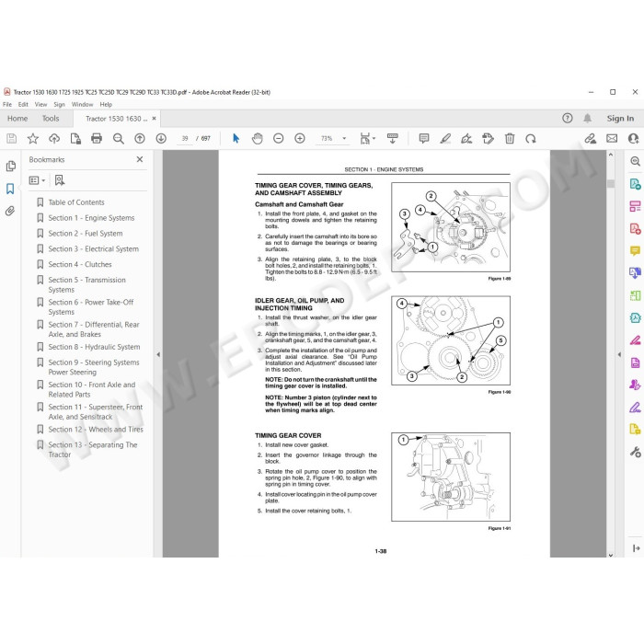Screen dimensions: 644x644
Task: Open the File menu
Action: 7,104
